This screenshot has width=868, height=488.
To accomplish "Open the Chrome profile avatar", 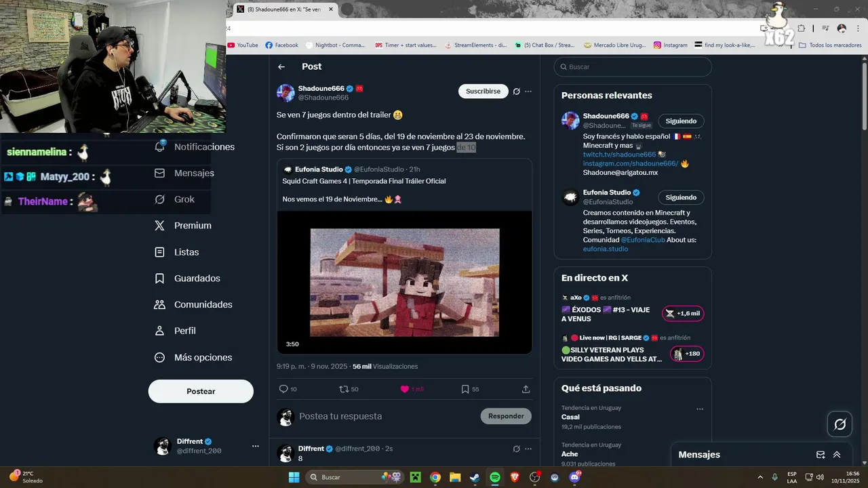I will pyautogui.click(x=842, y=28).
